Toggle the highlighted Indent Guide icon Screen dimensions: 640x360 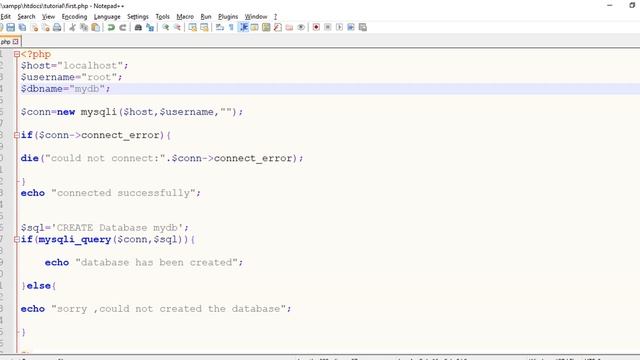[243, 27]
